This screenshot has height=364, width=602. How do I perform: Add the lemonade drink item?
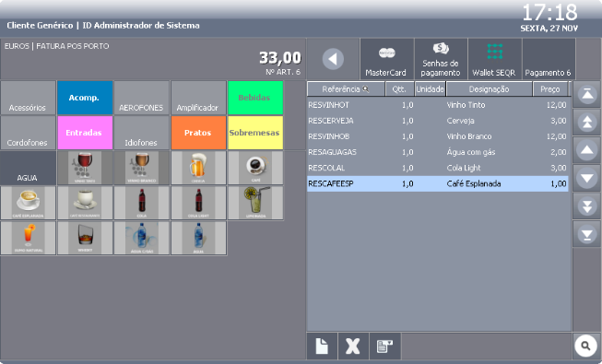pyautogui.click(x=255, y=203)
